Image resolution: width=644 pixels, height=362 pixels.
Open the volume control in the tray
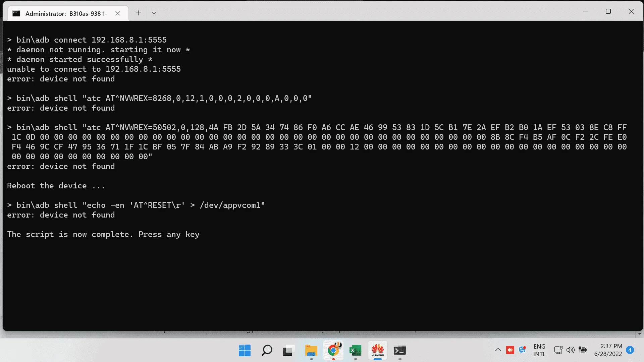tap(570, 350)
